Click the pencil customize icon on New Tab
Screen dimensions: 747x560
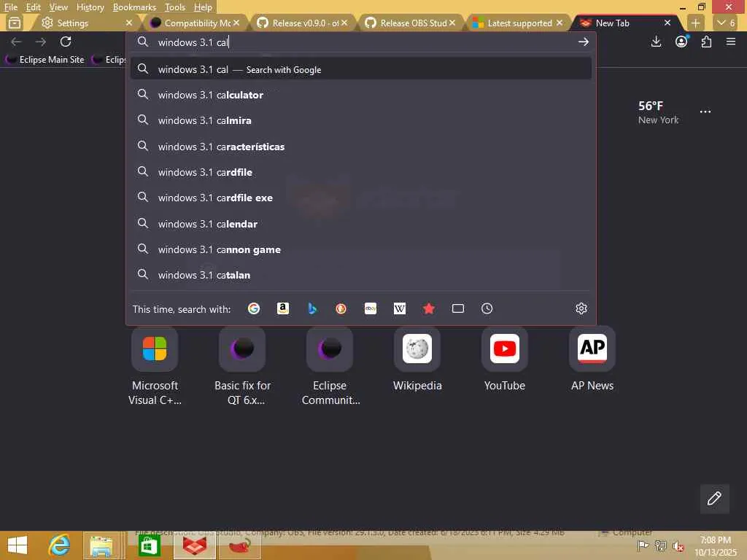point(714,499)
